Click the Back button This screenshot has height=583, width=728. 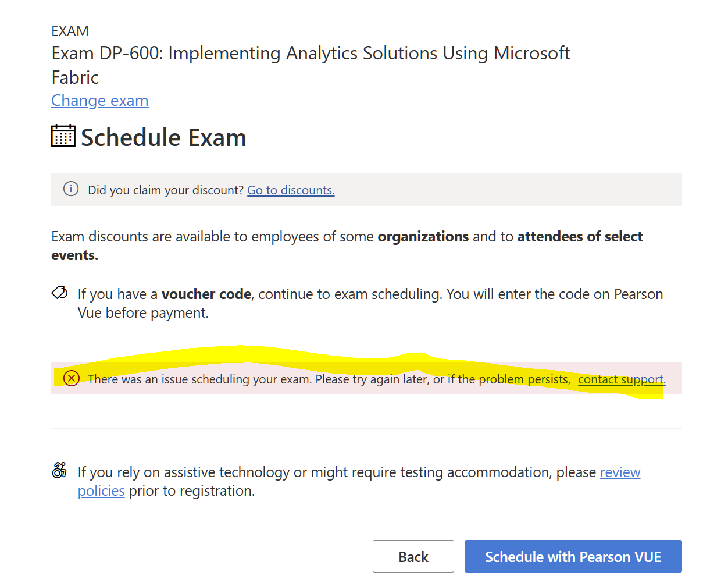413,557
